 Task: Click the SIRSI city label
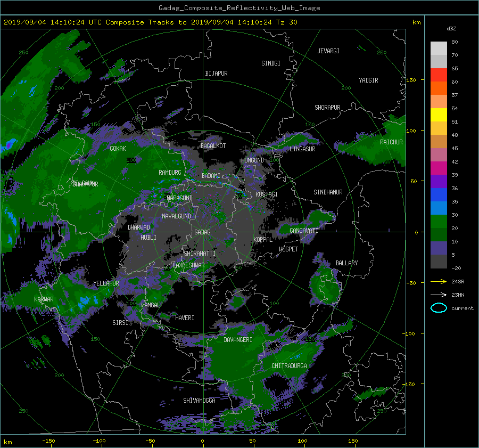click(120, 323)
